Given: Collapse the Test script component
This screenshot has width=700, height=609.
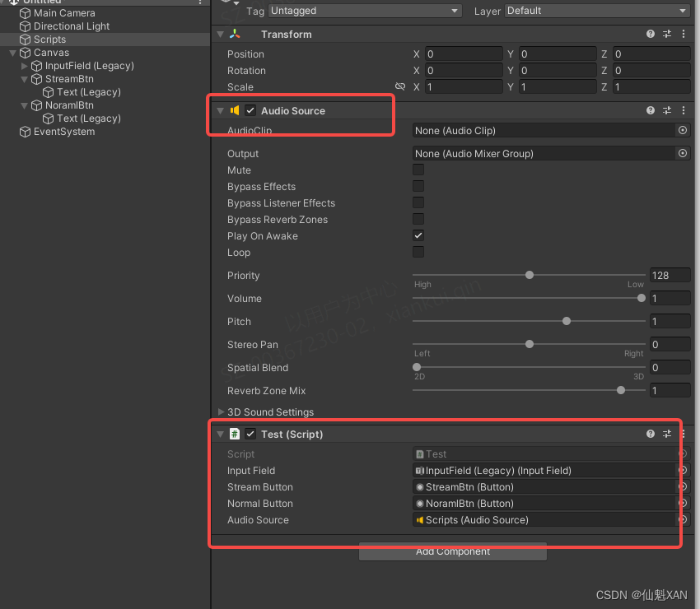Looking at the screenshot, I should [x=220, y=434].
